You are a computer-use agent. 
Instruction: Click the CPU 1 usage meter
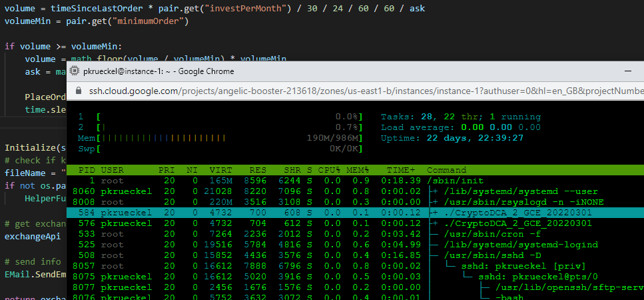coord(220,117)
